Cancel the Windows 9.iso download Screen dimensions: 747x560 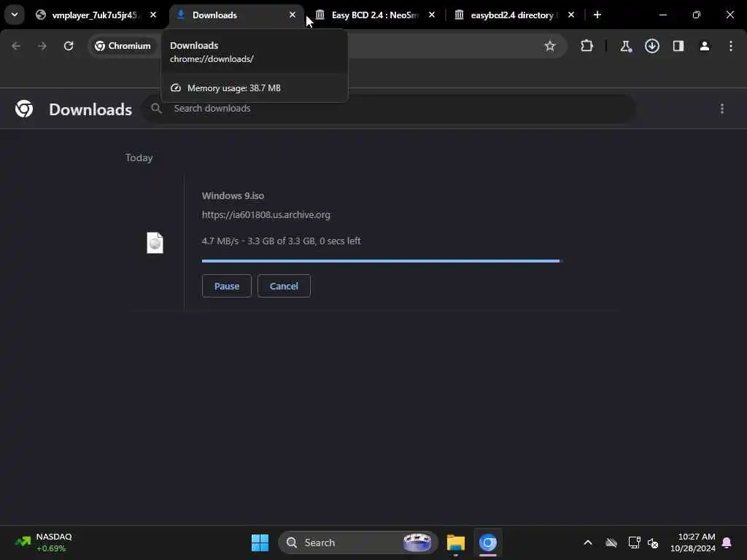[284, 286]
